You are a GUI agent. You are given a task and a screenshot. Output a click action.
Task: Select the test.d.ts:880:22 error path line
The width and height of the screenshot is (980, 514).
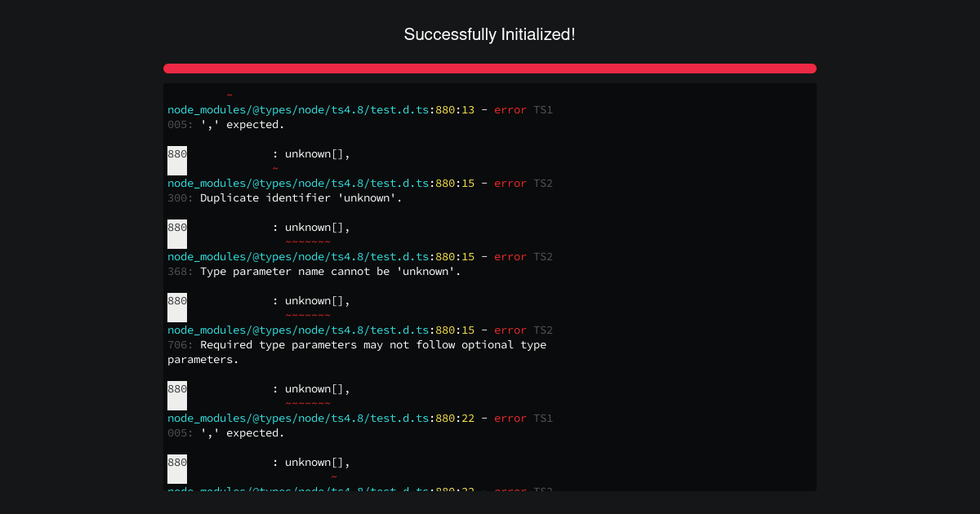(x=360, y=418)
